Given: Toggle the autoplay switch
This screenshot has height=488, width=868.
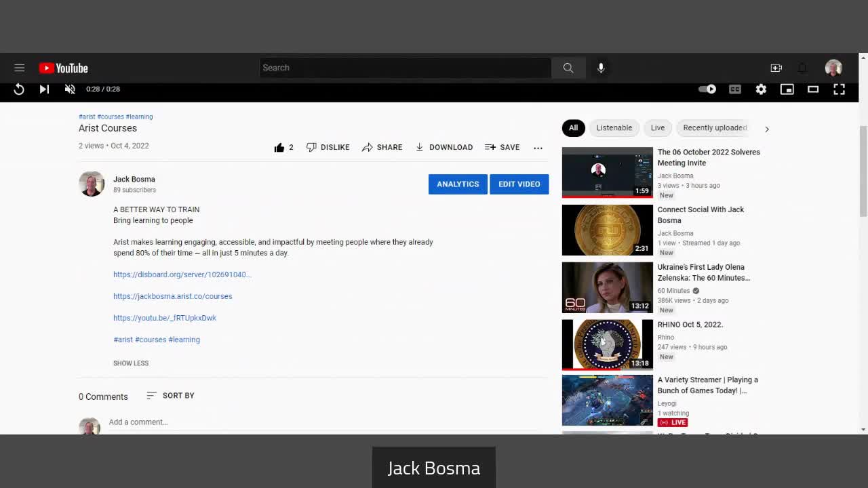Looking at the screenshot, I should pos(707,89).
